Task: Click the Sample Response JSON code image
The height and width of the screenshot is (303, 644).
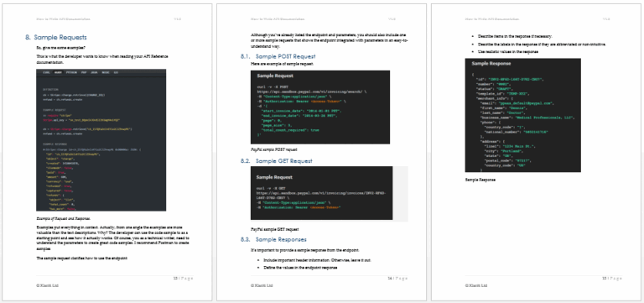Action: (x=523, y=115)
